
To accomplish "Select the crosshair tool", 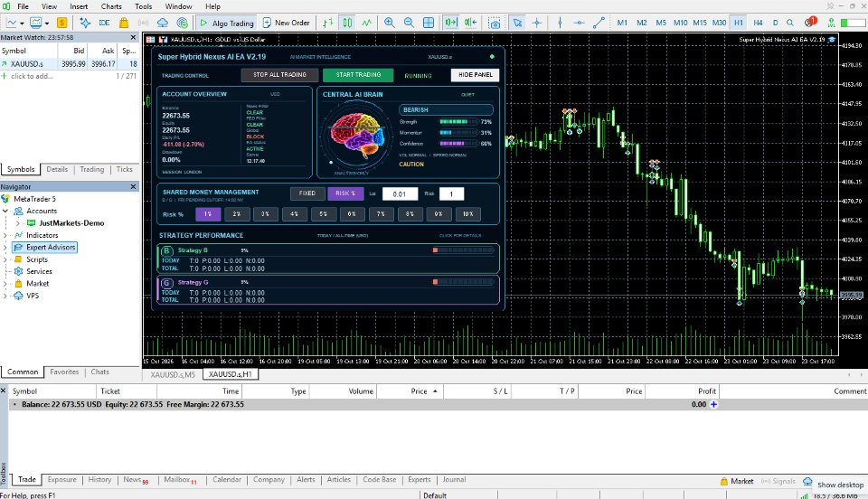I will pos(537,23).
